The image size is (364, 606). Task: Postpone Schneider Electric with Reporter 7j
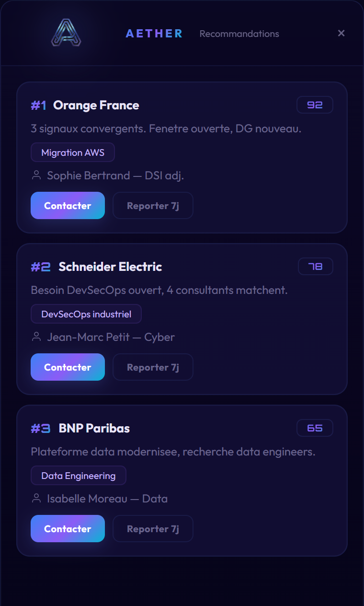click(x=153, y=367)
